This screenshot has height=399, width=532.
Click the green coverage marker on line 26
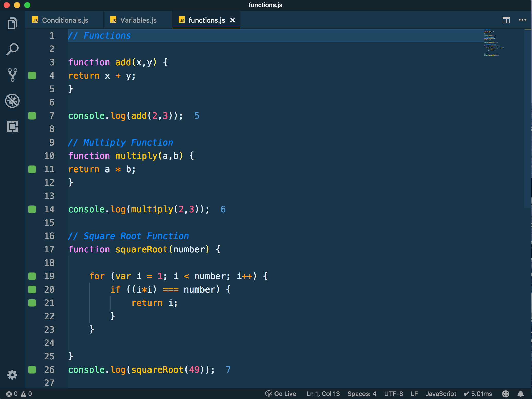(32, 370)
